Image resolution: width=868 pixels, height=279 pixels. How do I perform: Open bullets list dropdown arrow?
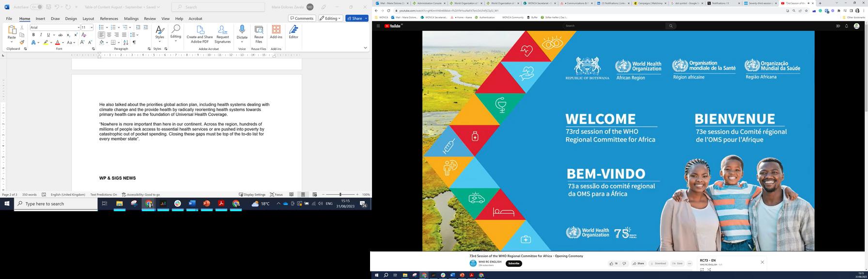107,28
